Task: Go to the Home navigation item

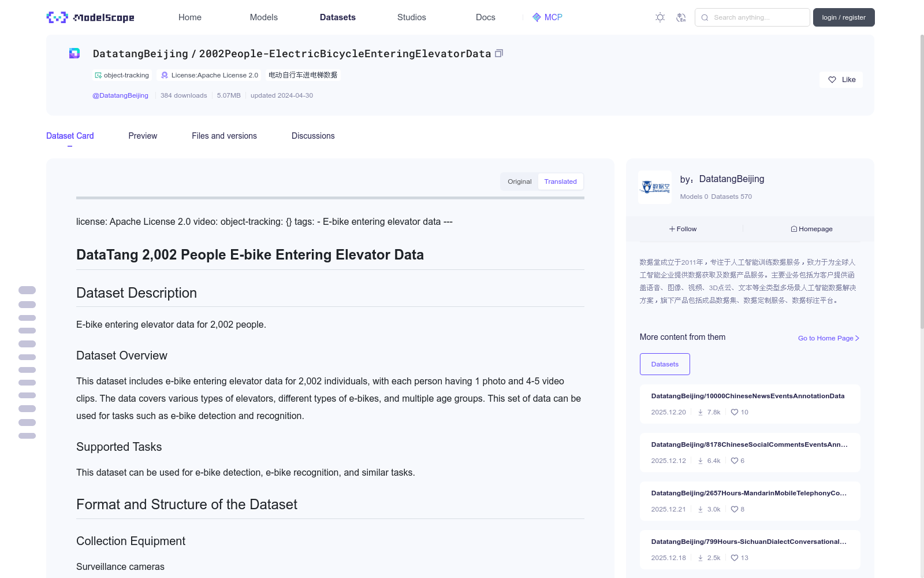Action: click(x=190, y=17)
